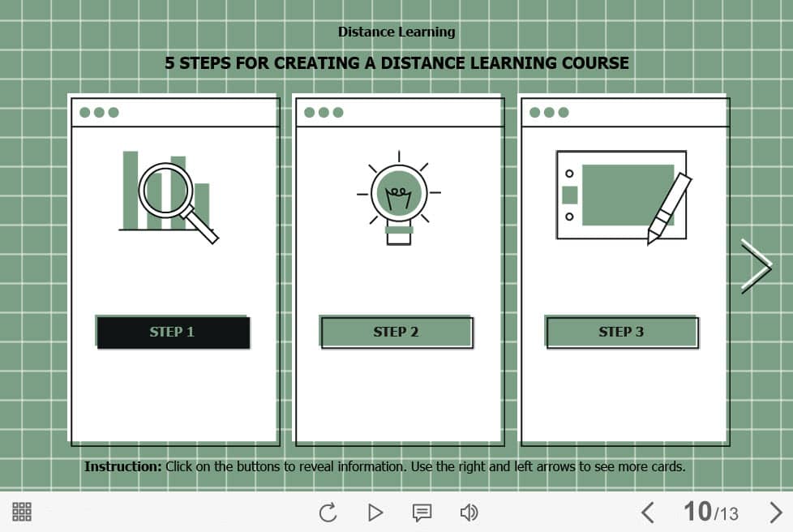The height and width of the screenshot is (532, 793).
Task: Click the three dots on the second card
Action: tap(324, 113)
